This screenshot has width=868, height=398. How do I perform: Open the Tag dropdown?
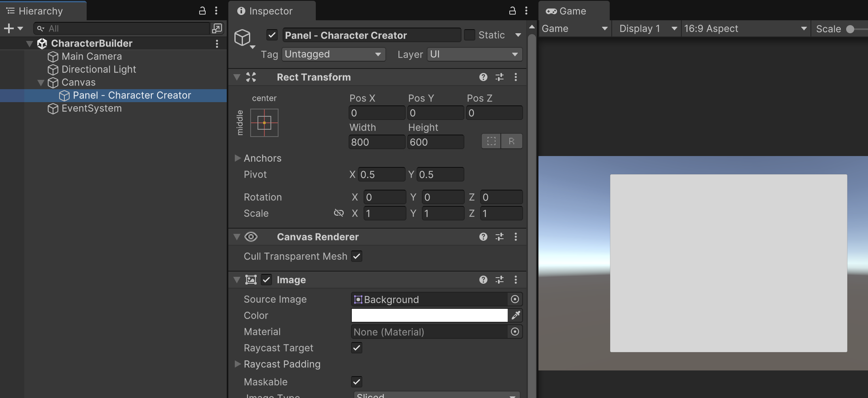coord(333,54)
